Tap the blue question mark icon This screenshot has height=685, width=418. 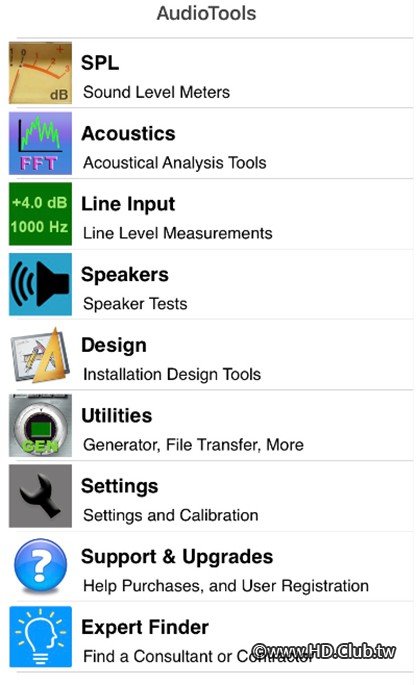point(40,566)
